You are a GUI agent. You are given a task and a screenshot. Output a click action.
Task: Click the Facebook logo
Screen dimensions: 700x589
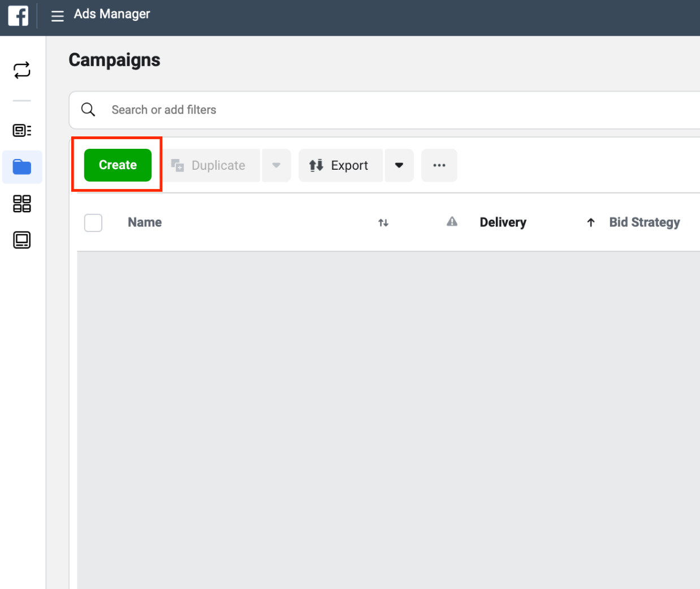pos(18,15)
